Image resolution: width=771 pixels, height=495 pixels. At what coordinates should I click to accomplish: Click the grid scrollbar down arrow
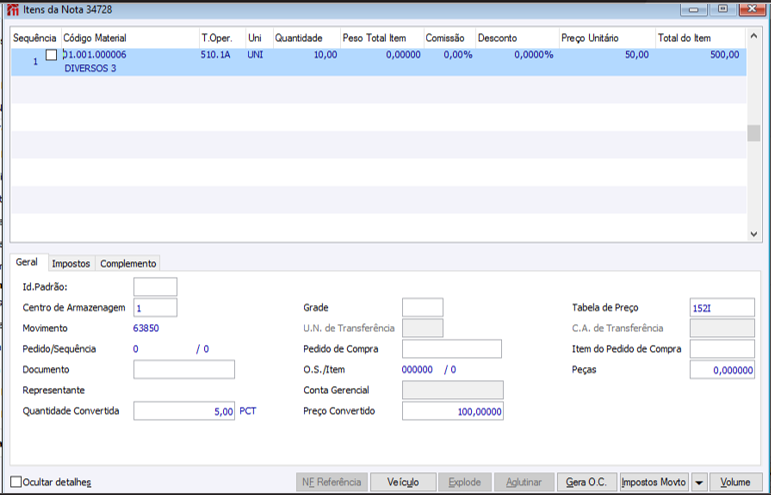753,234
